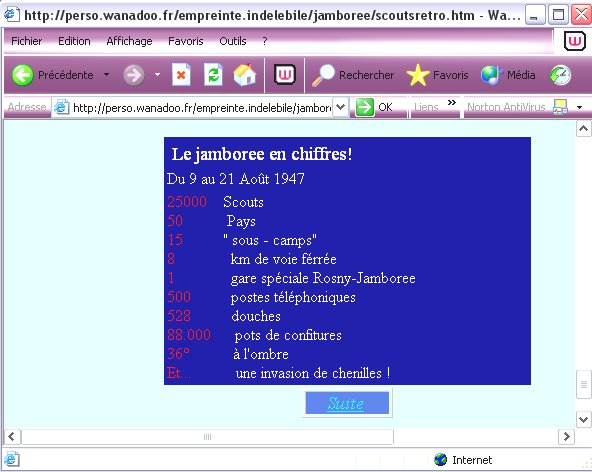Expand the Norton AntiVirus dropdown arrow
Viewport: 592px width, 472px height.
click(580, 108)
